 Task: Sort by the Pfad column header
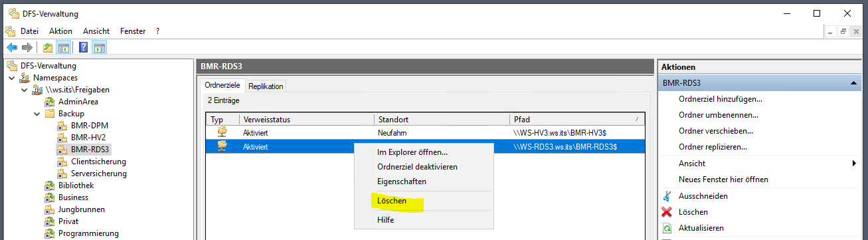pyautogui.click(x=577, y=120)
